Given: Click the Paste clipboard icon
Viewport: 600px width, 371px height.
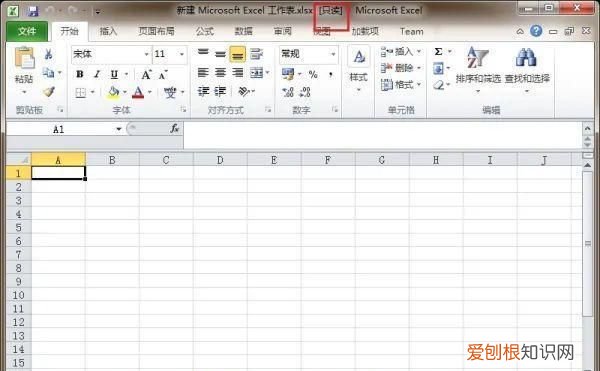Looking at the screenshot, I should (24, 58).
